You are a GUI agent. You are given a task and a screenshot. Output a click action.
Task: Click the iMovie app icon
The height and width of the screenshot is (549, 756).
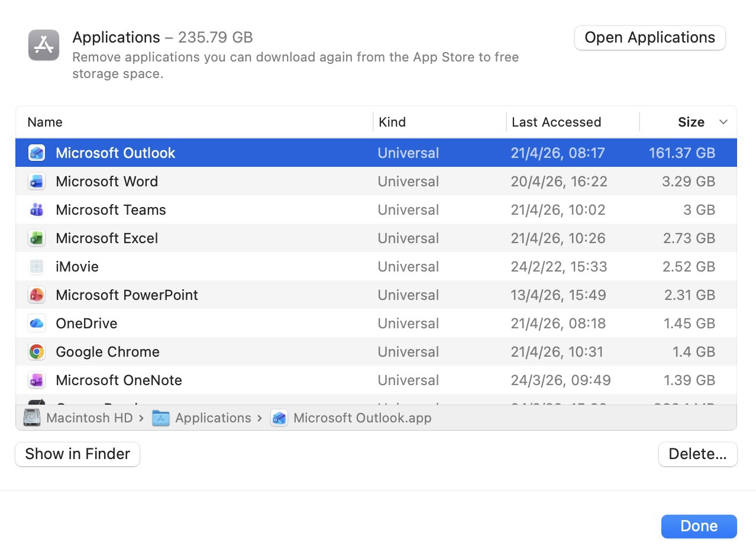(x=37, y=266)
